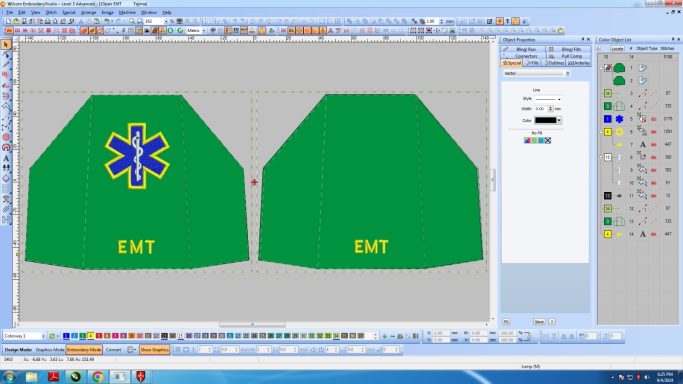The image size is (683, 384).
Task: Select the arrow Select Object tool
Action: (6, 44)
